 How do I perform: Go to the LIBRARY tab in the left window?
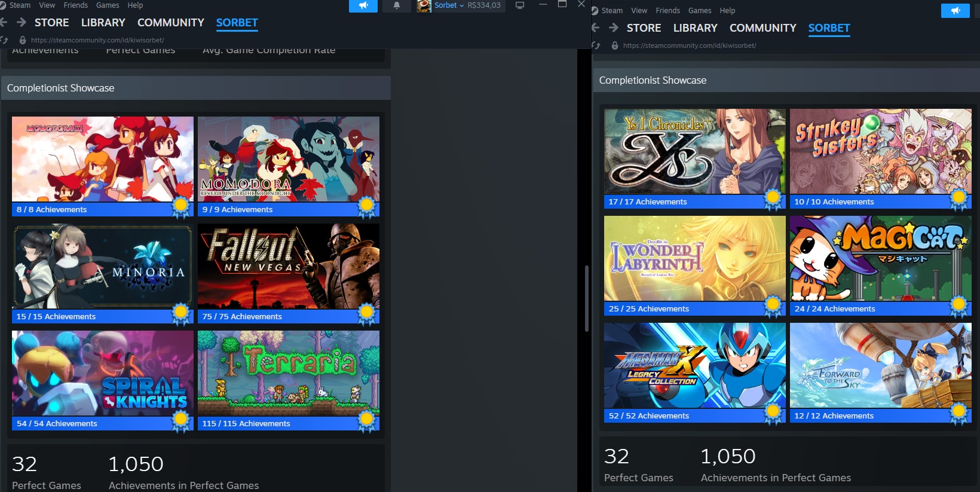click(x=103, y=23)
